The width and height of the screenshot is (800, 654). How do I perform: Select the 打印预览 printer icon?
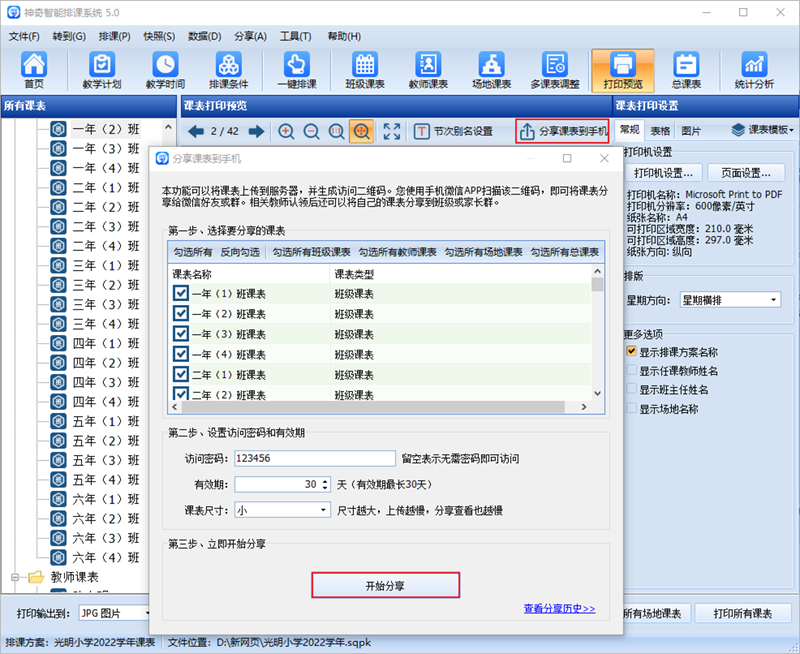pos(623,70)
